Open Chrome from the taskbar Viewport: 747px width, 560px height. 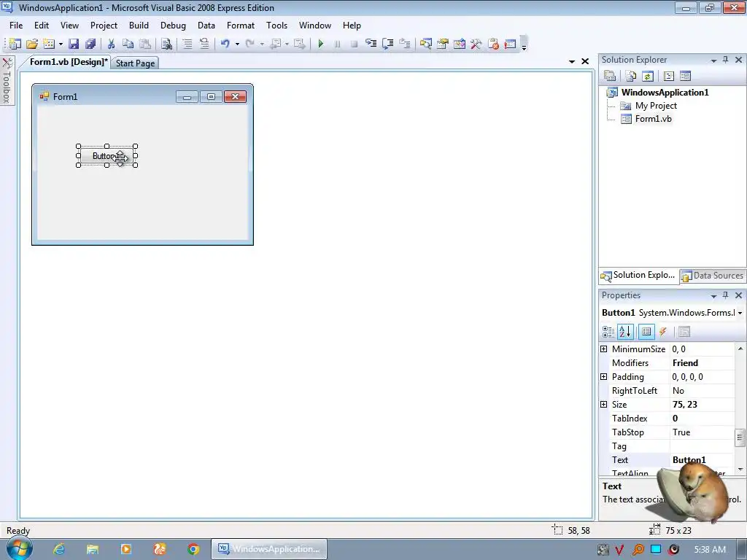coord(193,549)
